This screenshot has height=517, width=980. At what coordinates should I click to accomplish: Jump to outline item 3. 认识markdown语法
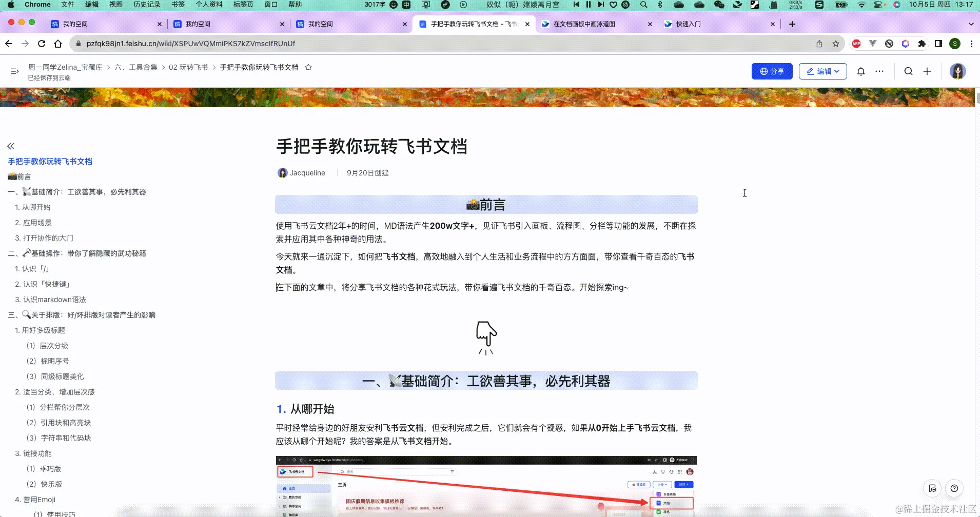click(x=50, y=300)
